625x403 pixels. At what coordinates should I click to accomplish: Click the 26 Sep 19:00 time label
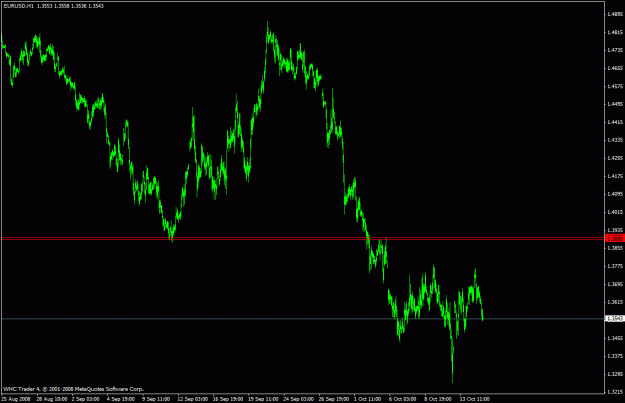pos(334,399)
